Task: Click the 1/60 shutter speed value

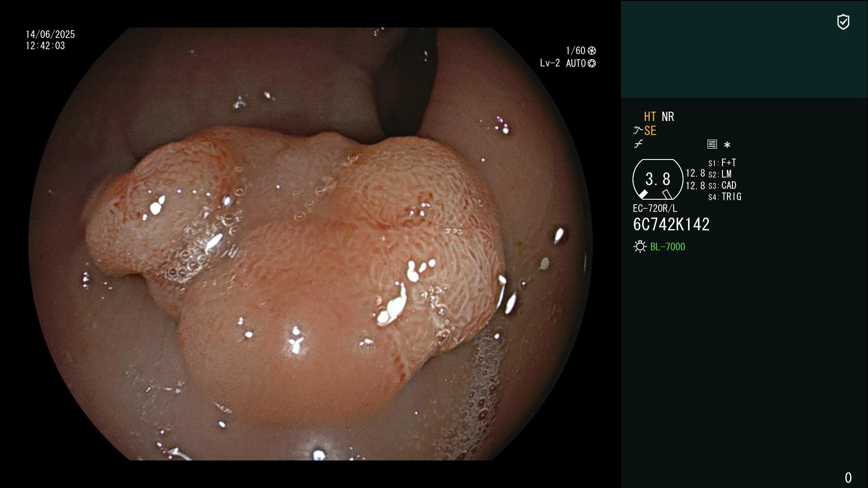Action: [x=576, y=51]
